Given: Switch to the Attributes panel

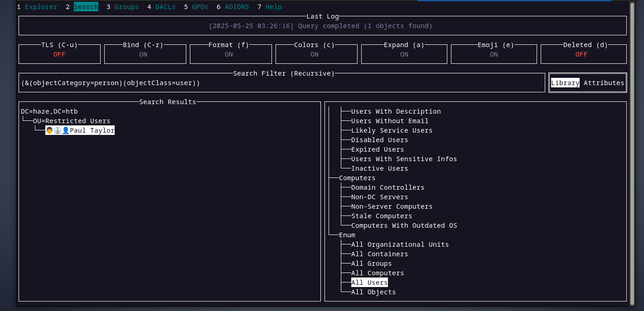Looking at the screenshot, I should pyautogui.click(x=604, y=83).
